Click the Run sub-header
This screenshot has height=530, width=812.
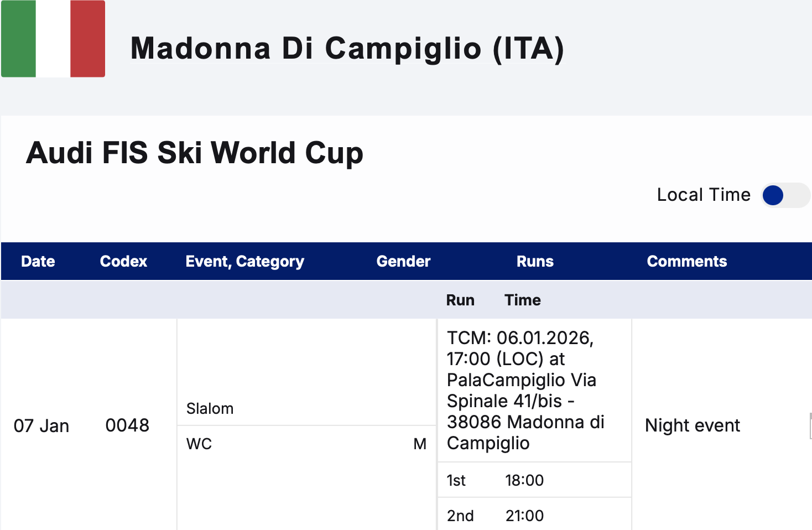tap(460, 300)
